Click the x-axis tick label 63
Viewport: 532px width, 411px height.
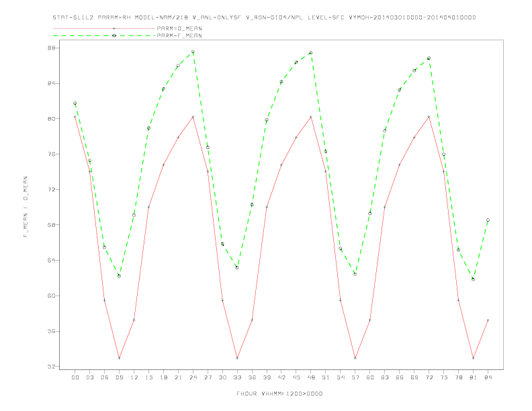(x=385, y=377)
